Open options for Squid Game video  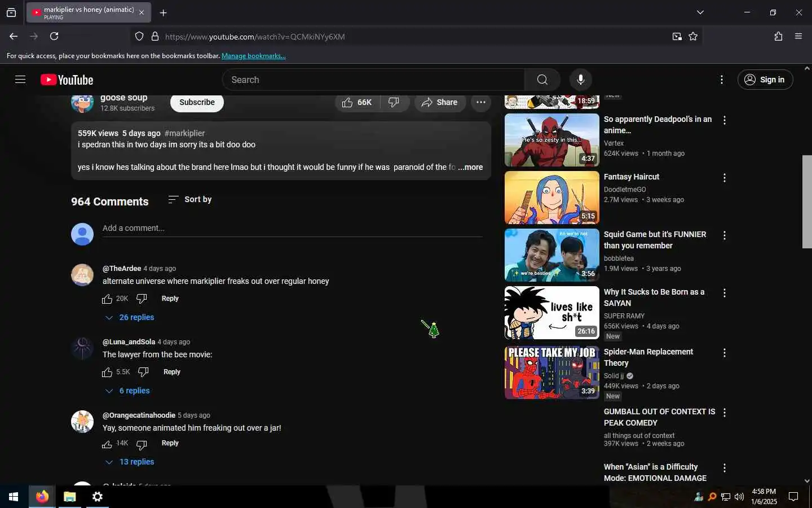pyautogui.click(x=724, y=235)
